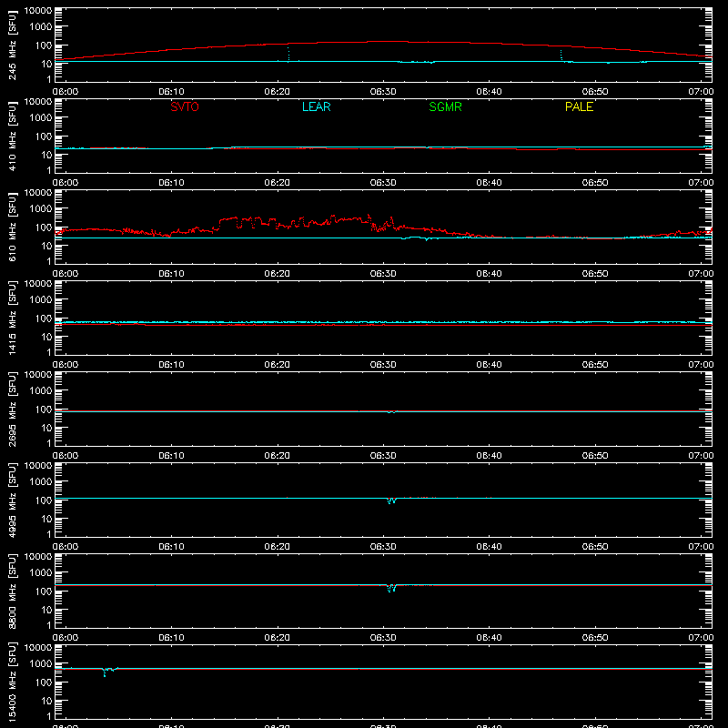This screenshot has width=728, height=728.
Task: Click 06:40 time label under 2695 MHz panel
Action: (489, 456)
